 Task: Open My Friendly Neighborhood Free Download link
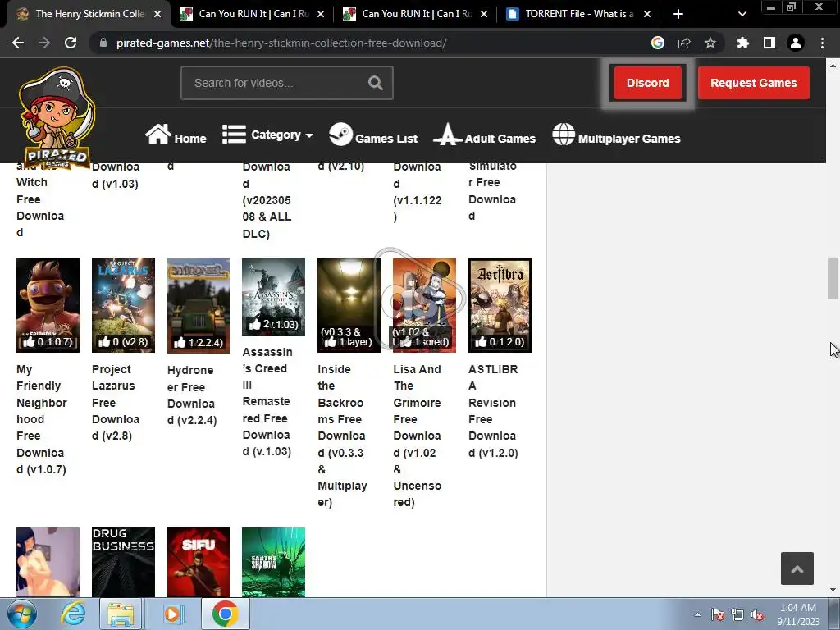(42, 419)
